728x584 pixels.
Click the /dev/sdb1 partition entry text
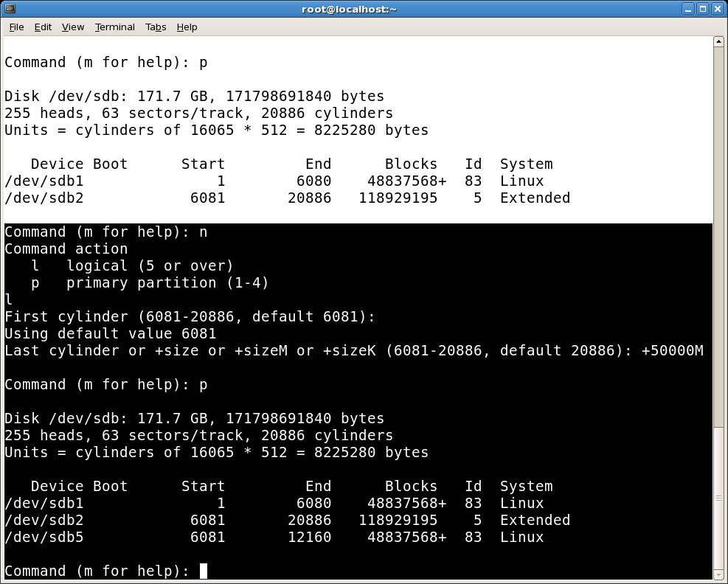tap(44, 503)
